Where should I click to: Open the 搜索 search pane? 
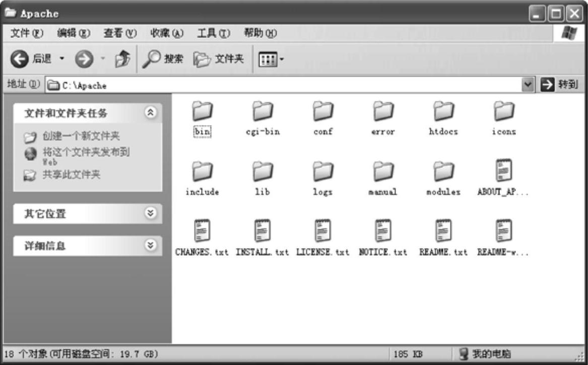(x=163, y=59)
